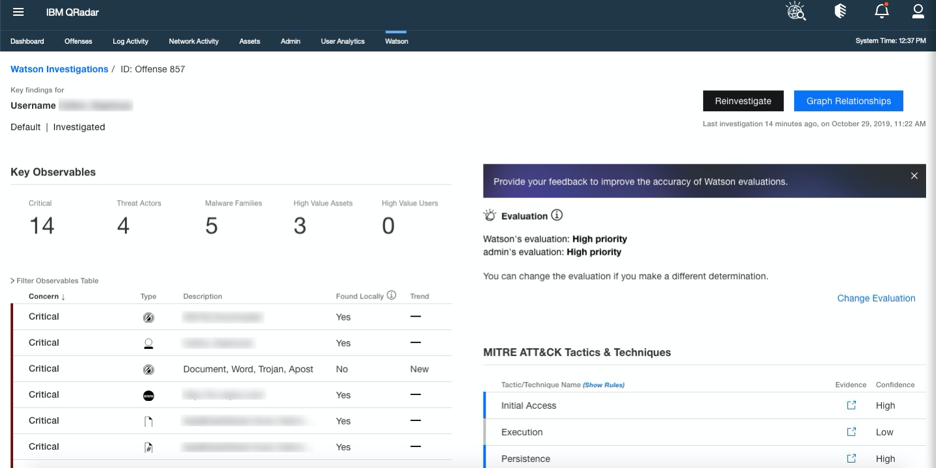
Task: Open the Dashboard tab
Action: [x=27, y=41]
